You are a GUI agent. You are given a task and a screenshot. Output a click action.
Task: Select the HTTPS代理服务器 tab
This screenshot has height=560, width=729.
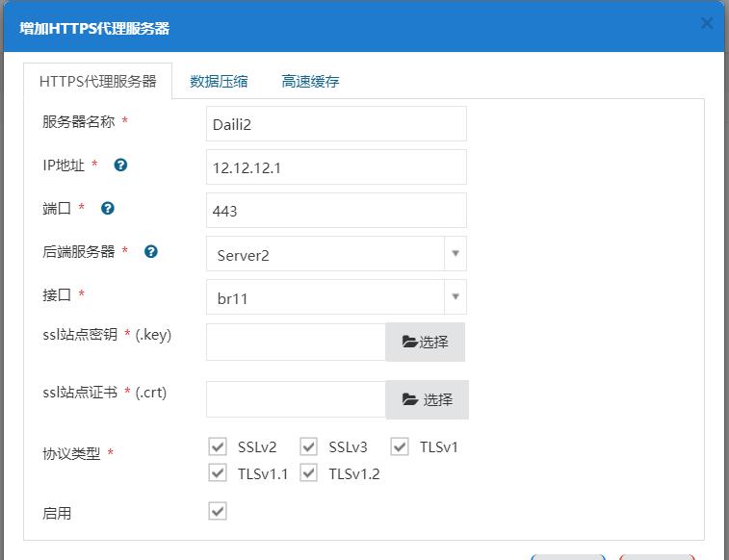(x=97, y=81)
